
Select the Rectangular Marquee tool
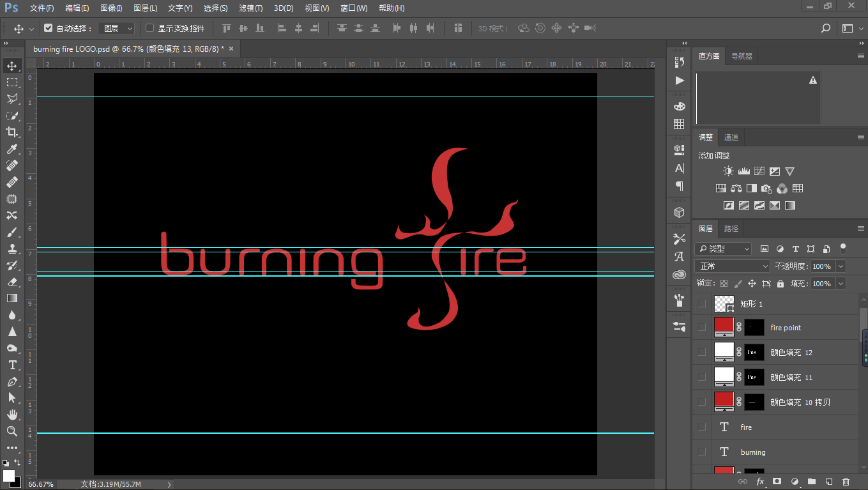point(11,82)
